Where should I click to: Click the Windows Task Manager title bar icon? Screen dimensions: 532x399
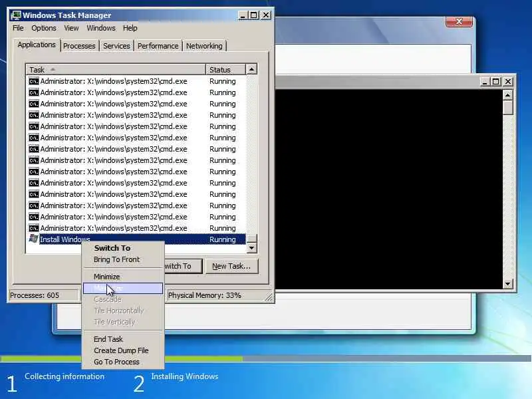(15, 15)
